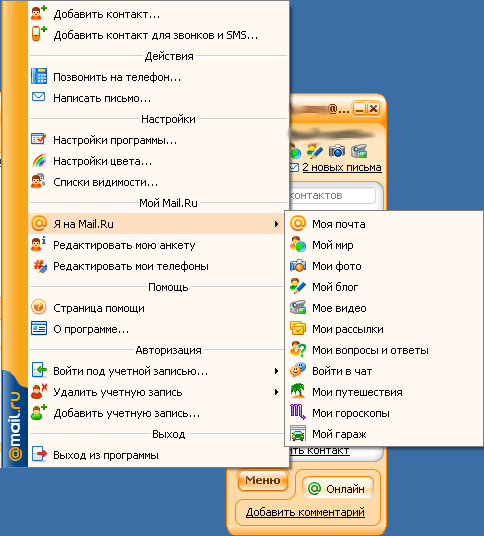Click the Меню button
The height and width of the screenshot is (536, 484).
coord(263,480)
